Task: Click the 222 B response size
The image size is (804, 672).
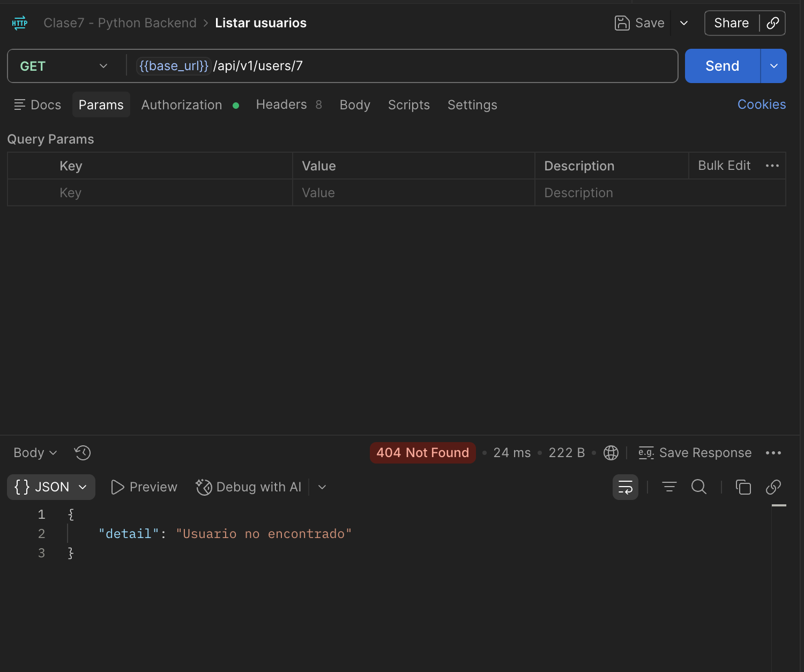Action: coord(567,453)
